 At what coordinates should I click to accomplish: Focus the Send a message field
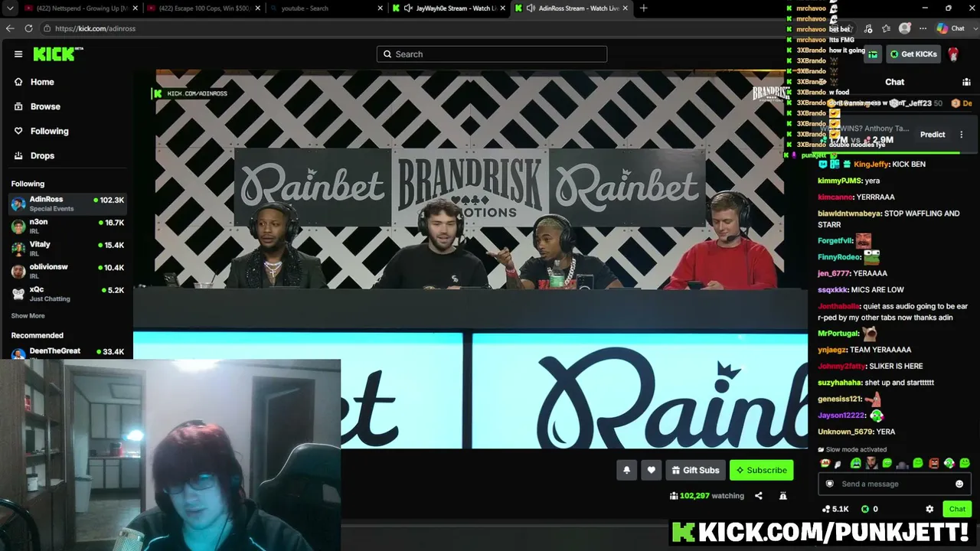[894, 484]
